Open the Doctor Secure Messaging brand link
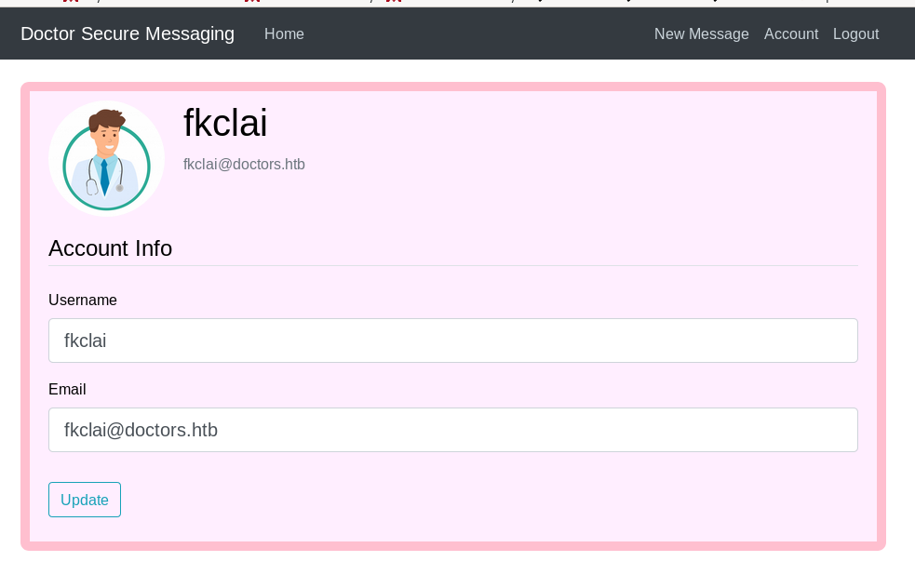Screen dimensions: 915x588 [128, 33]
